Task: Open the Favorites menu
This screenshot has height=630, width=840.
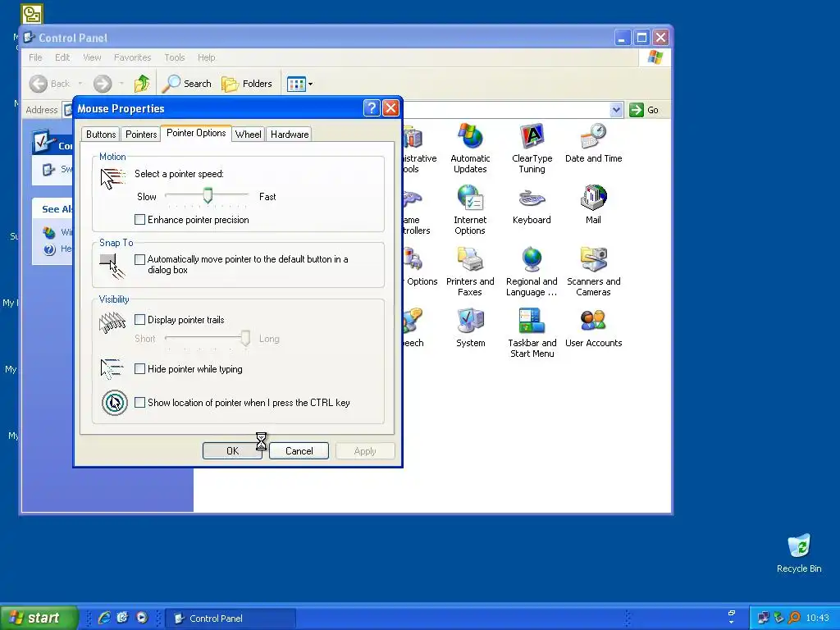Action: coord(132,57)
